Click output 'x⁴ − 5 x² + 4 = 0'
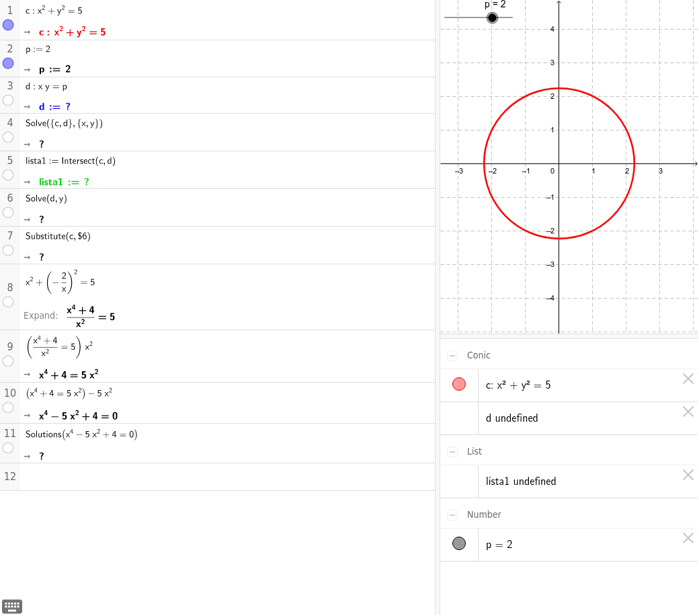Screen dimensions: 699x616 [x=79, y=416]
